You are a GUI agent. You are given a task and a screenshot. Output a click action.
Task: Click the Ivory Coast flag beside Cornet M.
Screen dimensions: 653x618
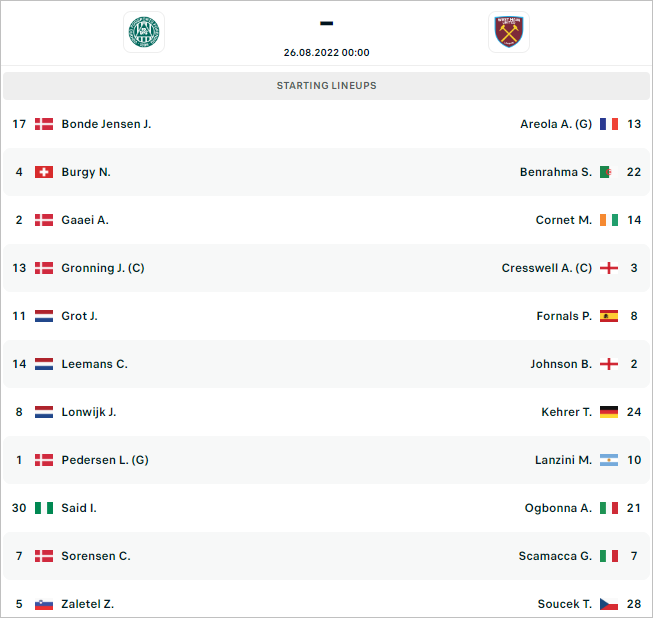point(608,220)
